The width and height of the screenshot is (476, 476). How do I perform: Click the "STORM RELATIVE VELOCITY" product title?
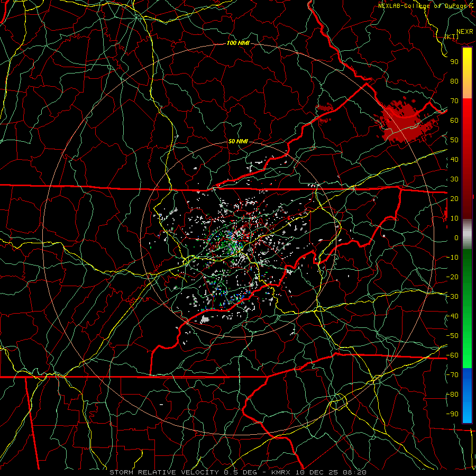164,472
